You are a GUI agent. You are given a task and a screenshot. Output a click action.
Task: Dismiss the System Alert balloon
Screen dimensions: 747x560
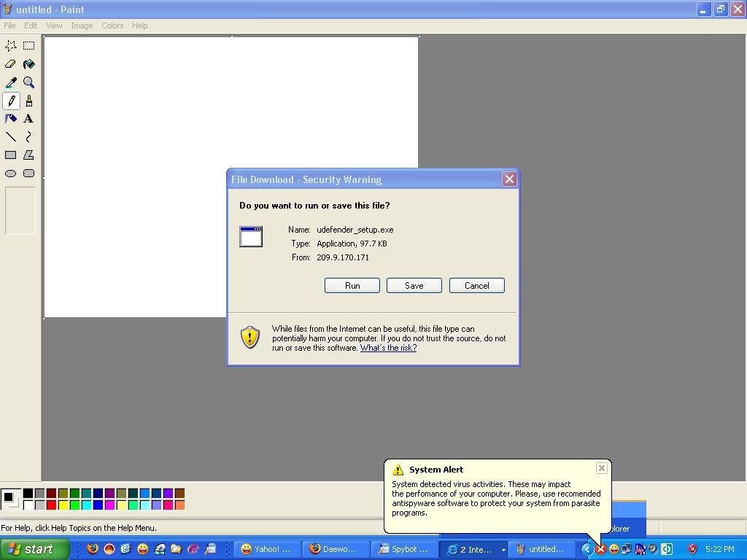(x=601, y=468)
